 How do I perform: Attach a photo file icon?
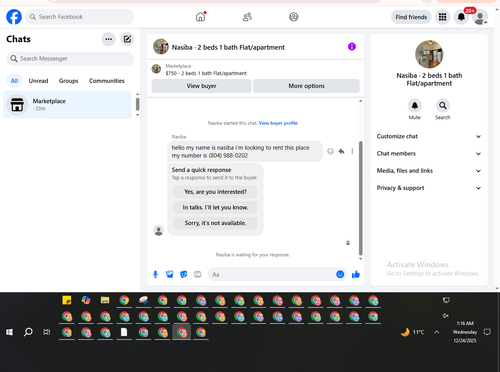(170, 274)
